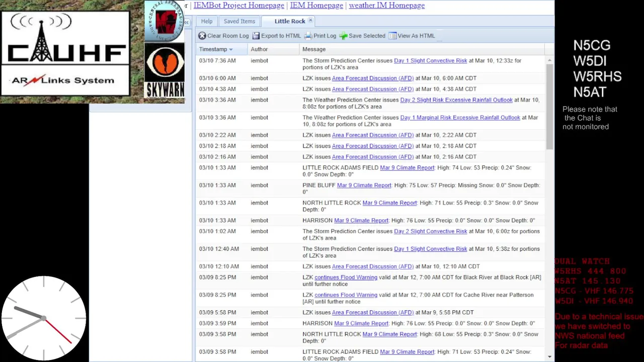Click the Export to HTML button label

(281, 36)
